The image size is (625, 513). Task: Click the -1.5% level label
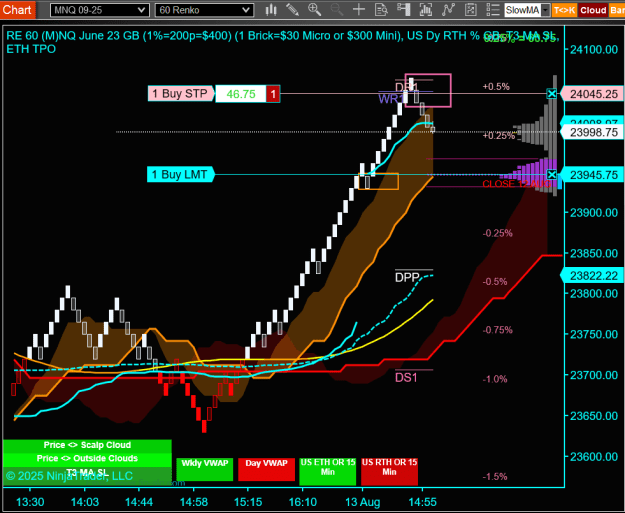[x=495, y=477]
